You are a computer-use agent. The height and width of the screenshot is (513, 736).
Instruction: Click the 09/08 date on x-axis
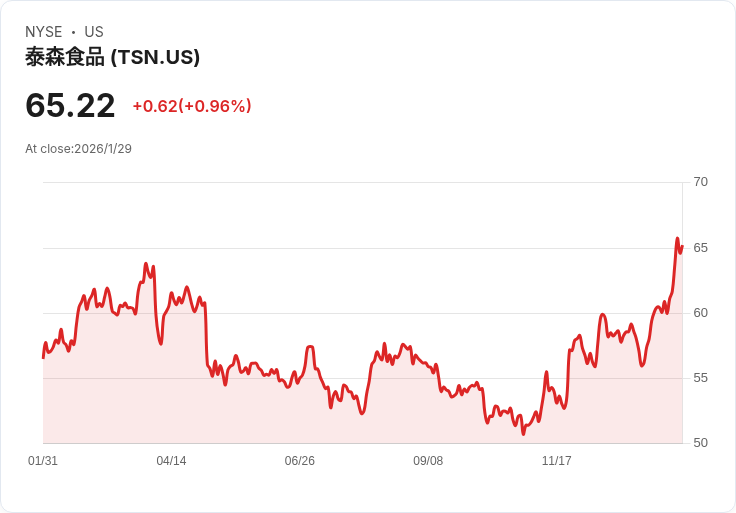pyautogui.click(x=428, y=461)
